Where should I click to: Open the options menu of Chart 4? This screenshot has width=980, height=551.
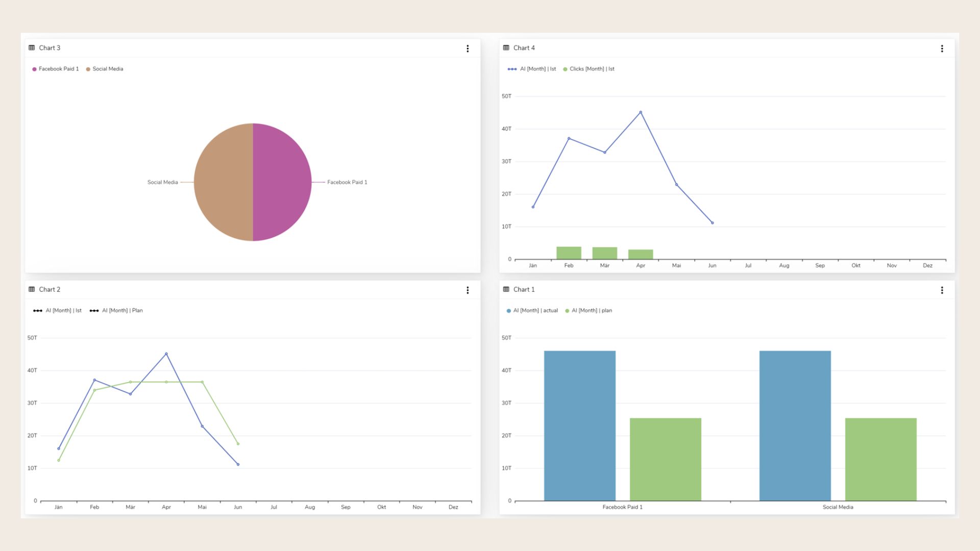[942, 48]
